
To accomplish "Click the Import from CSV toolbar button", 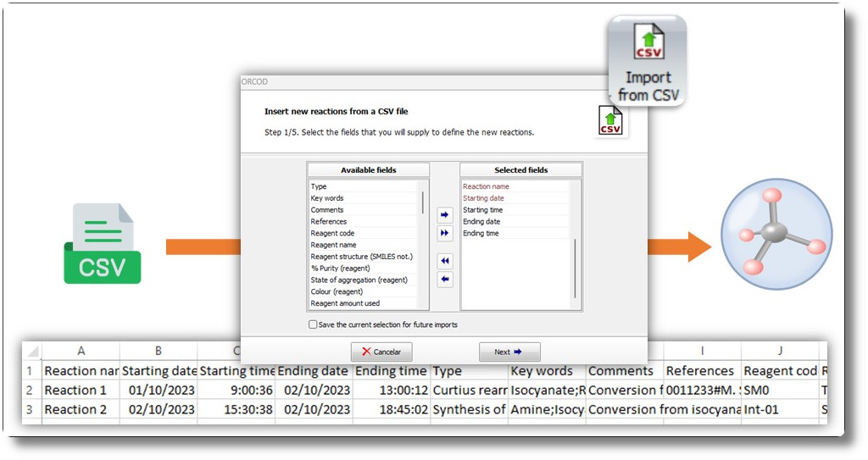I will click(x=647, y=62).
